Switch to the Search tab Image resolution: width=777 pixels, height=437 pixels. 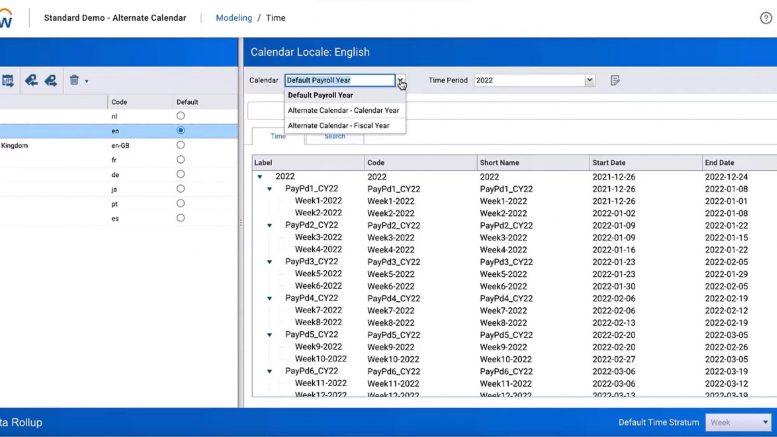[334, 136]
